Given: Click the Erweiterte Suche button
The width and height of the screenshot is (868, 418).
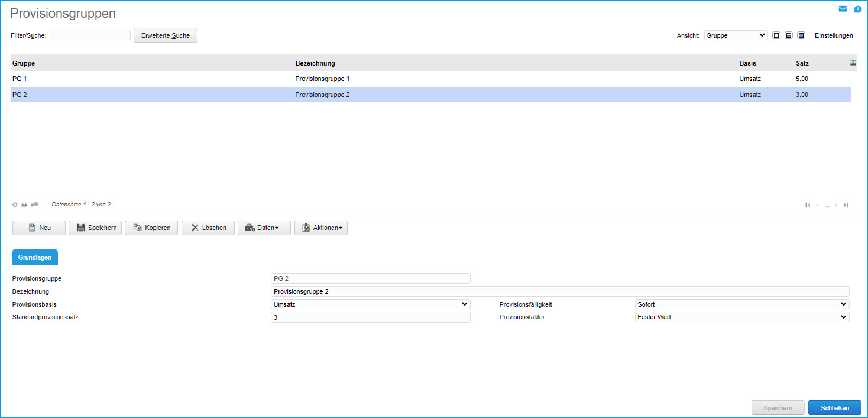Looking at the screenshot, I should click(x=166, y=35).
